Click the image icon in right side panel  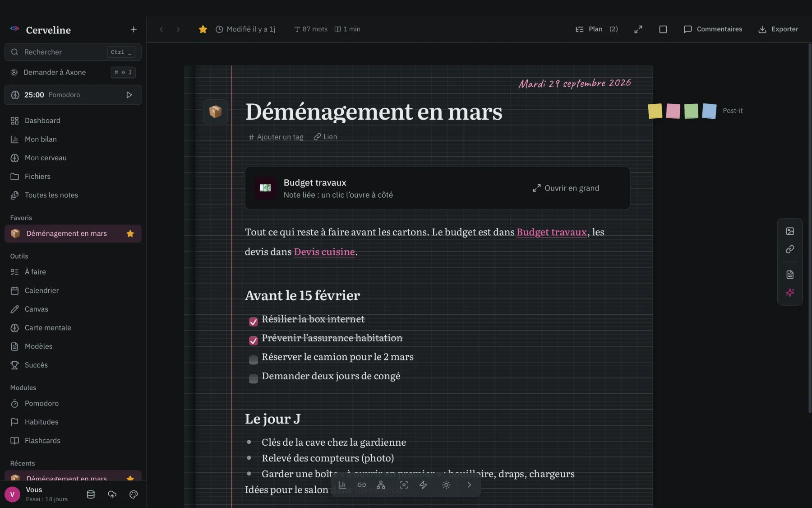click(790, 231)
